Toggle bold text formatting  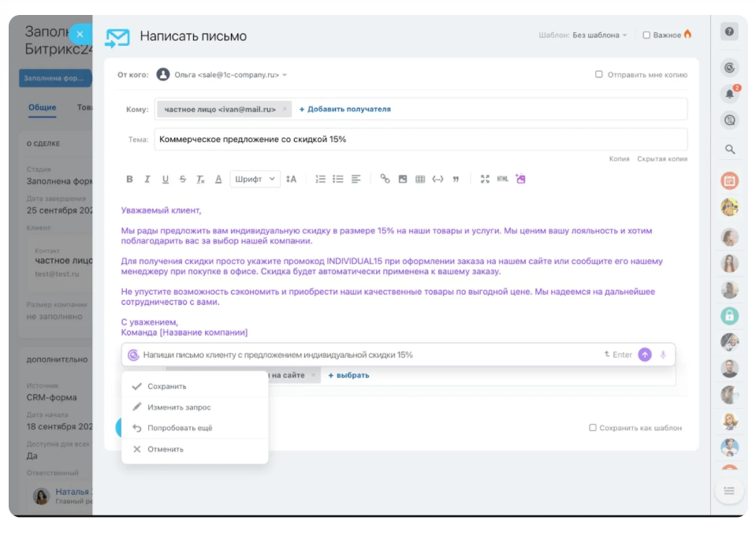coord(129,180)
